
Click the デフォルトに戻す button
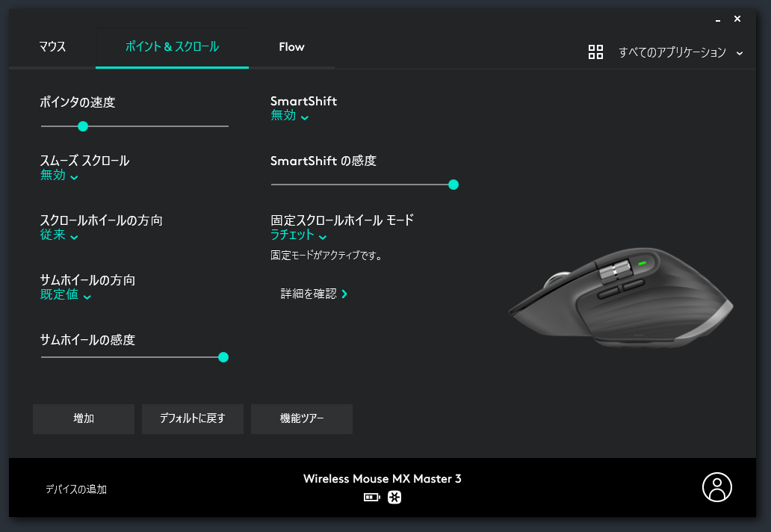click(x=193, y=419)
